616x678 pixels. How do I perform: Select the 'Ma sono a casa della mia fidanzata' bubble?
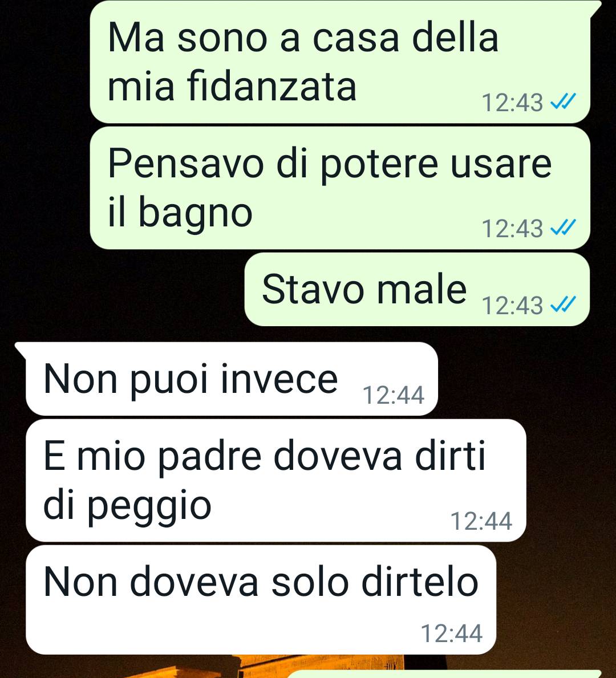pyautogui.click(x=340, y=62)
